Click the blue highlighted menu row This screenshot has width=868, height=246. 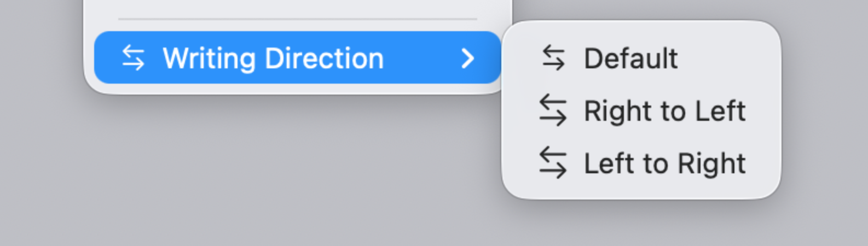click(x=298, y=57)
